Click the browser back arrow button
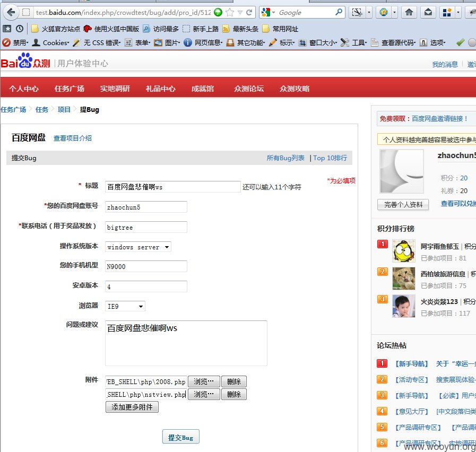The height and width of the screenshot is (452, 476). coord(11,12)
